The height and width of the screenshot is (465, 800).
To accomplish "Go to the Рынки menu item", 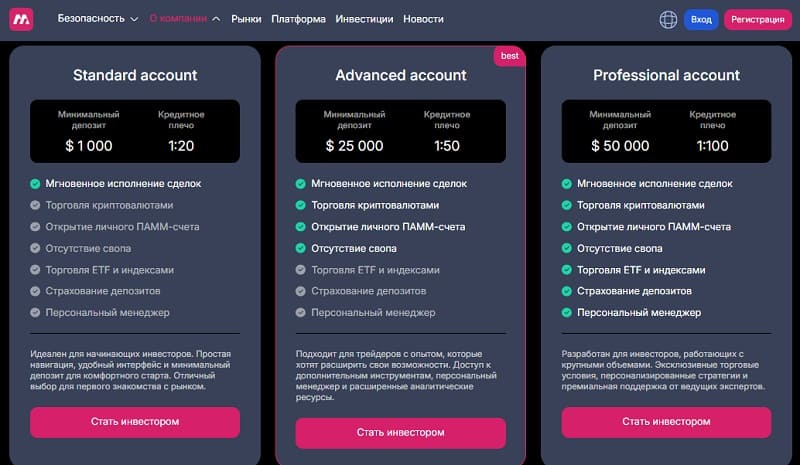I will pos(246,19).
